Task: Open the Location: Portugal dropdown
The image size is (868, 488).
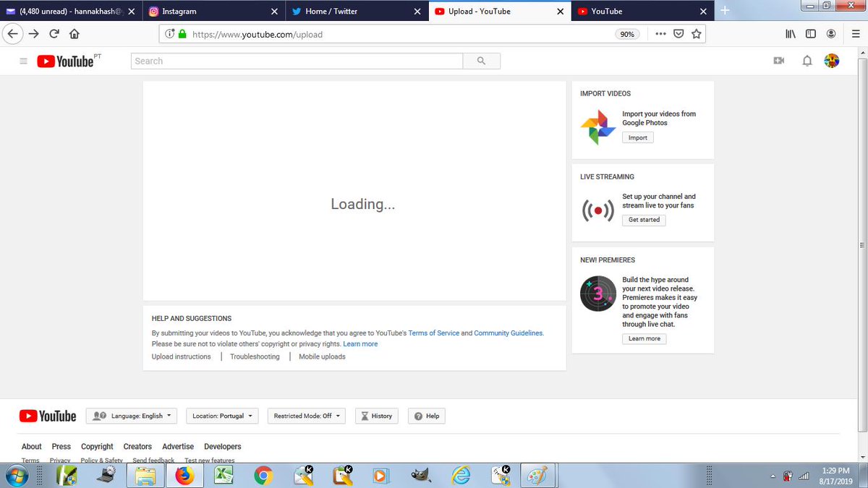Action: pos(222,416)
